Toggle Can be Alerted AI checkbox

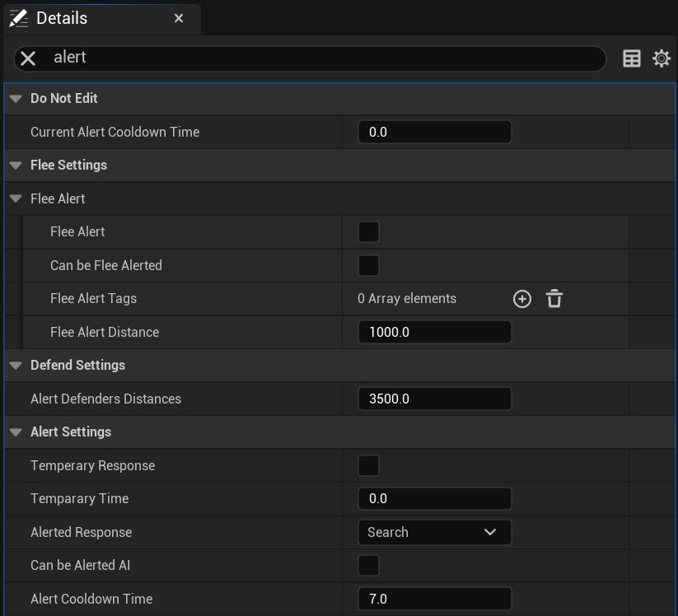368,566
